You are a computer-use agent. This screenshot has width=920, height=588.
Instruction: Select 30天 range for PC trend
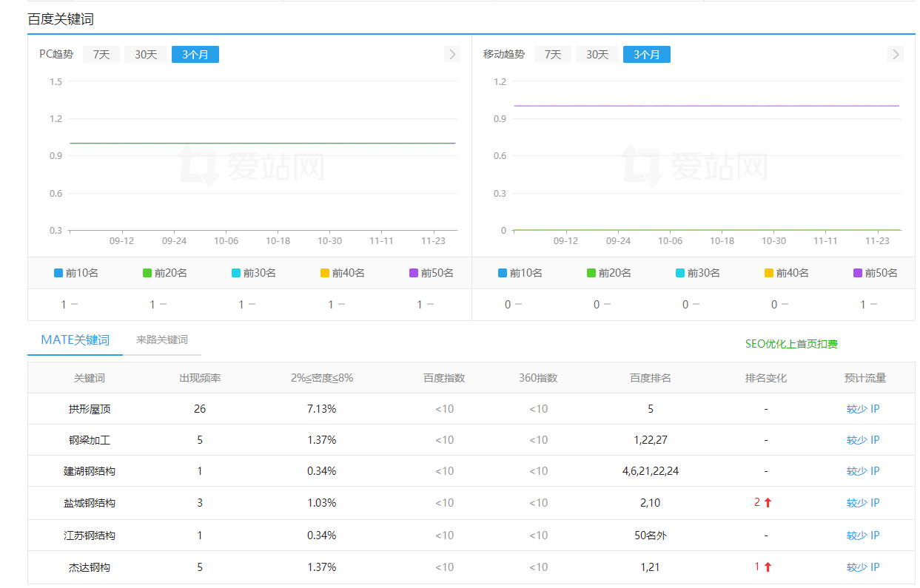(146, 54)
